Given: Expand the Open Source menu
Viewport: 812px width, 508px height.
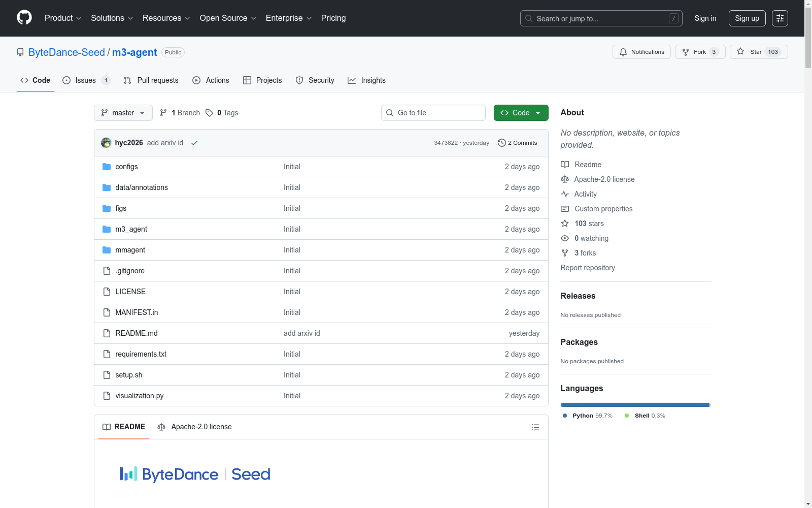Looking at the screenshot, I should [228, 18].
